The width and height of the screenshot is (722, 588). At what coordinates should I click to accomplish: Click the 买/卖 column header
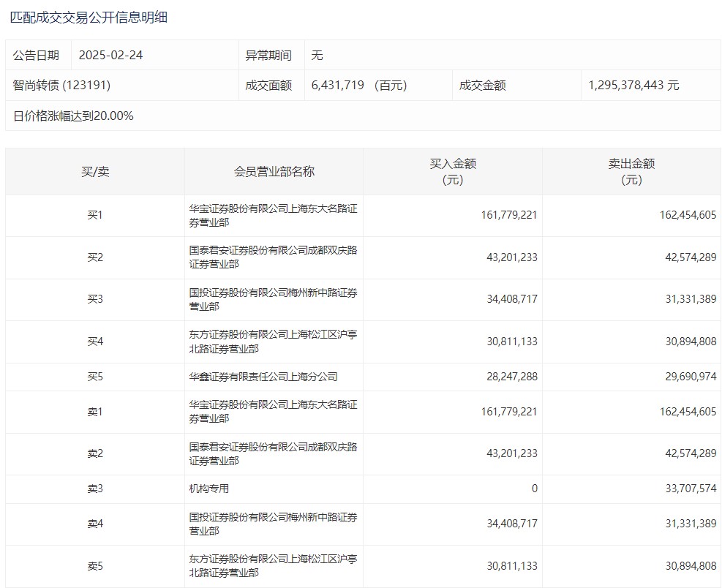click(x=95, y=172)
